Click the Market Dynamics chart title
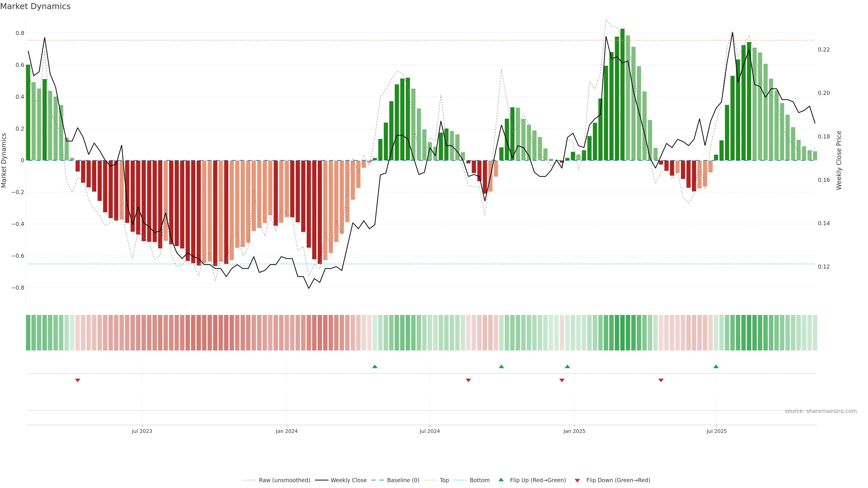The height and width of the screenshot is (488, 868). (x=35, y=6)
